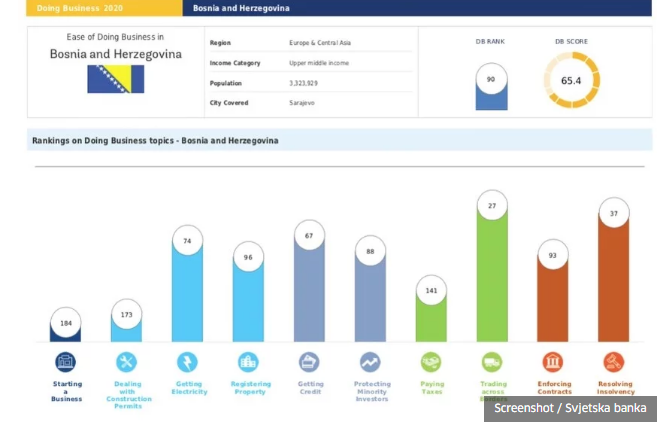
Task: Open the Registering Property building icon
Action: [248, 362]
